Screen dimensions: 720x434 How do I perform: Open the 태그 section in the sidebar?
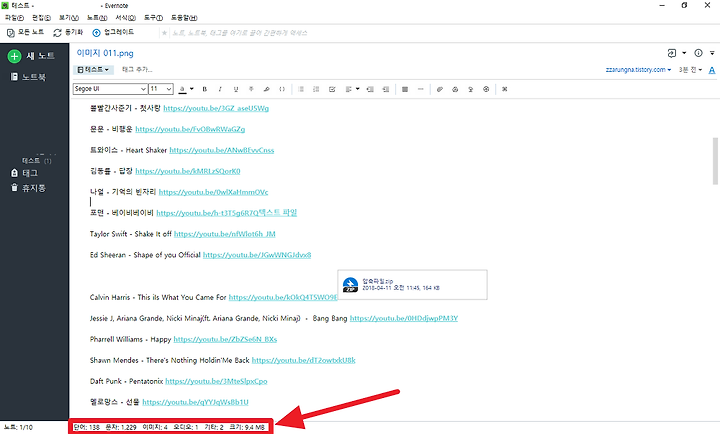pos(24,173)
